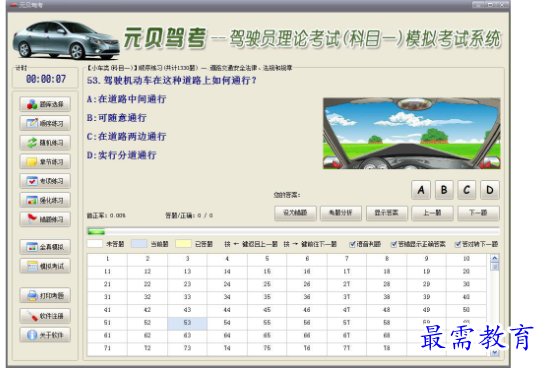Jump to question 71 in grid
Screen dimensions: 542x369
[x=108, y=348]
